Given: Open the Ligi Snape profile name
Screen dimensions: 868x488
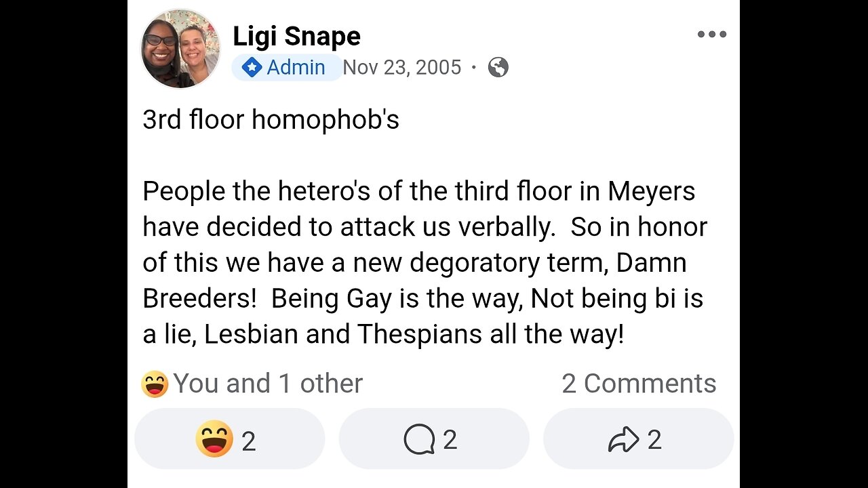Looking at the screenshot, I should coord(296,37).
